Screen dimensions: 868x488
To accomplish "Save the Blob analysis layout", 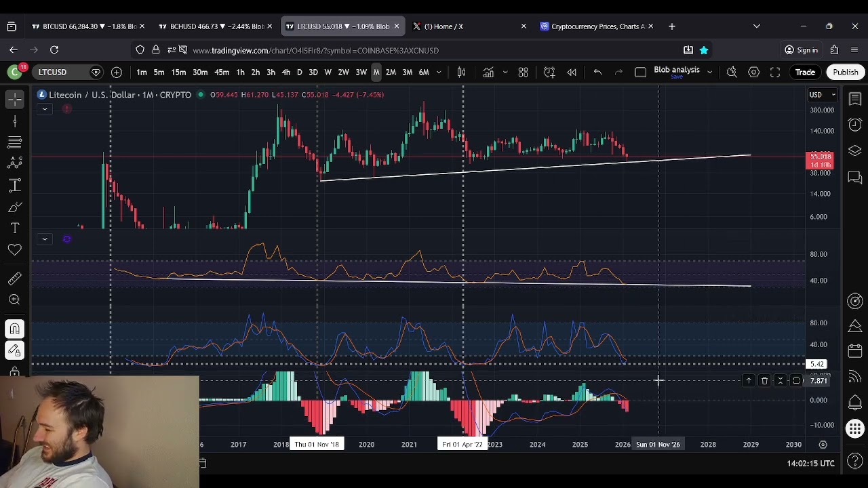I will point(677,77).
